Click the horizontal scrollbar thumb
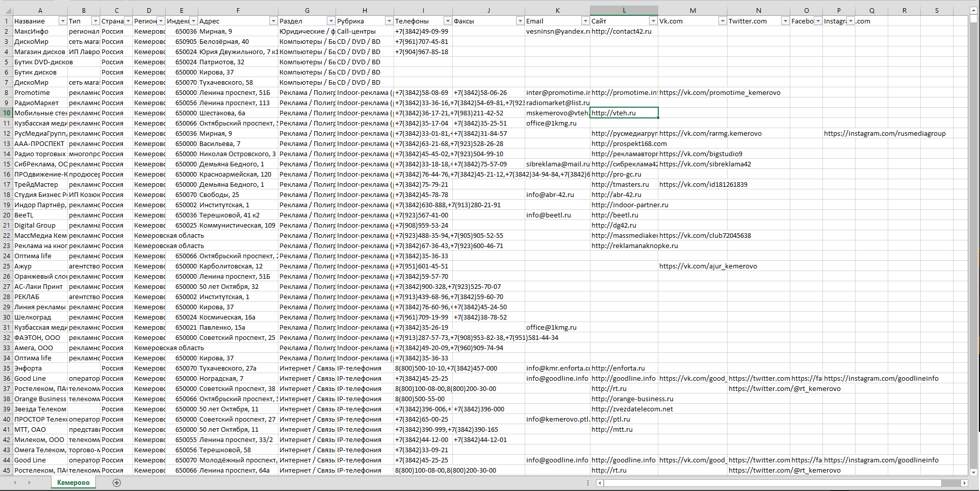Image resolution: width=980 pixels, height=491 pixels. [x=772, y=483]
